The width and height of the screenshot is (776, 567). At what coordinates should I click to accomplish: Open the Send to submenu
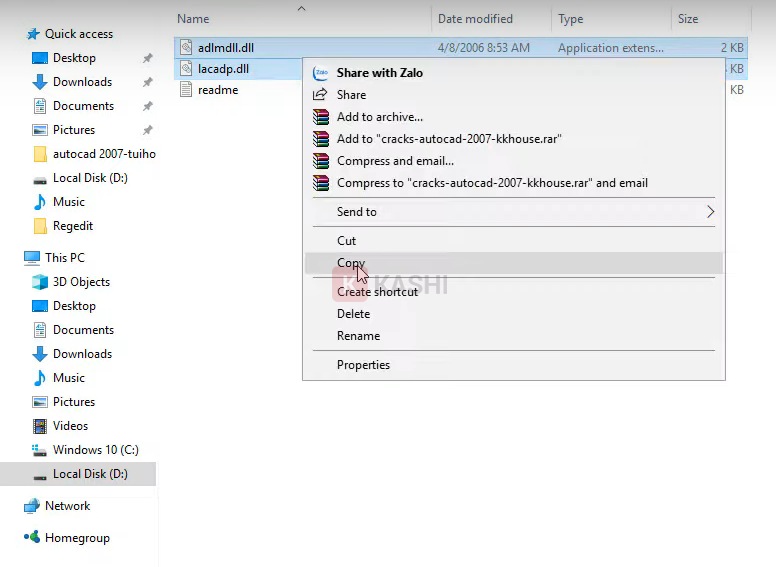coord(514,212)
